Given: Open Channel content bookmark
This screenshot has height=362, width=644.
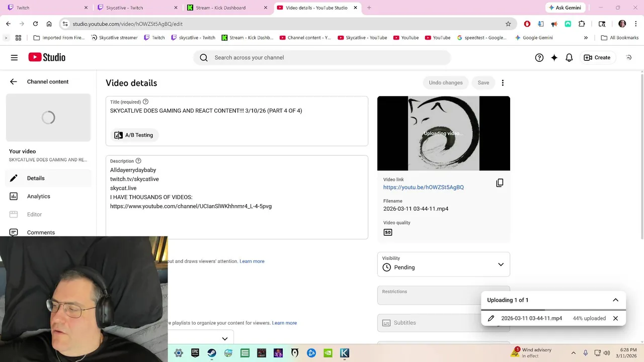Looking at the screenshot, I should (x=305, y=38).
